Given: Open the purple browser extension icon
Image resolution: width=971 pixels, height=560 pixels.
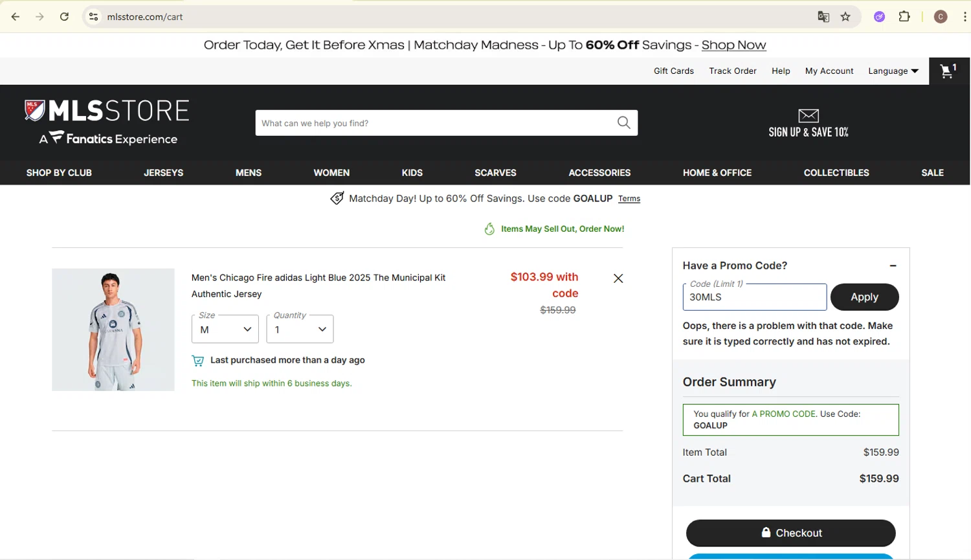Looking at the screenshot, I should (879, 17).
